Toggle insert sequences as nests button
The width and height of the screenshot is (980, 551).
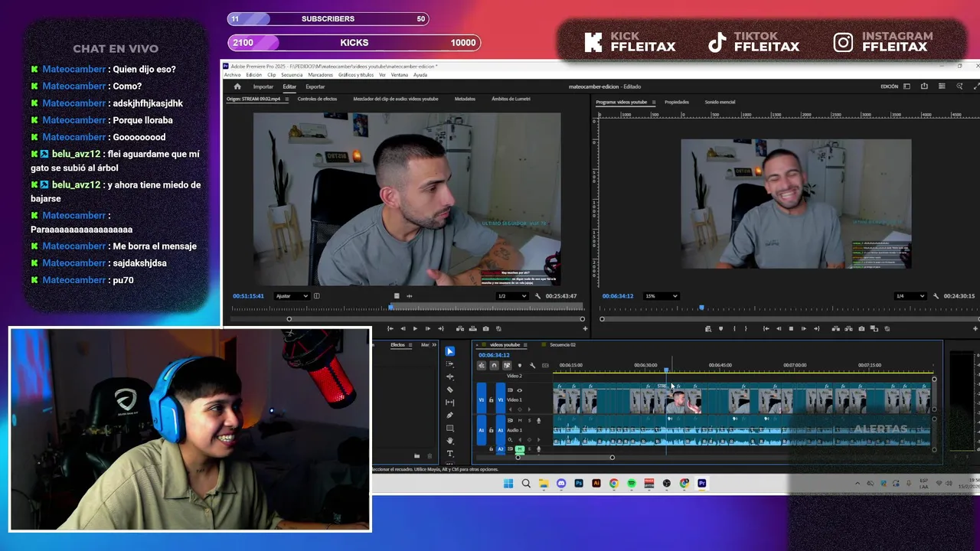tap(482, 366)
